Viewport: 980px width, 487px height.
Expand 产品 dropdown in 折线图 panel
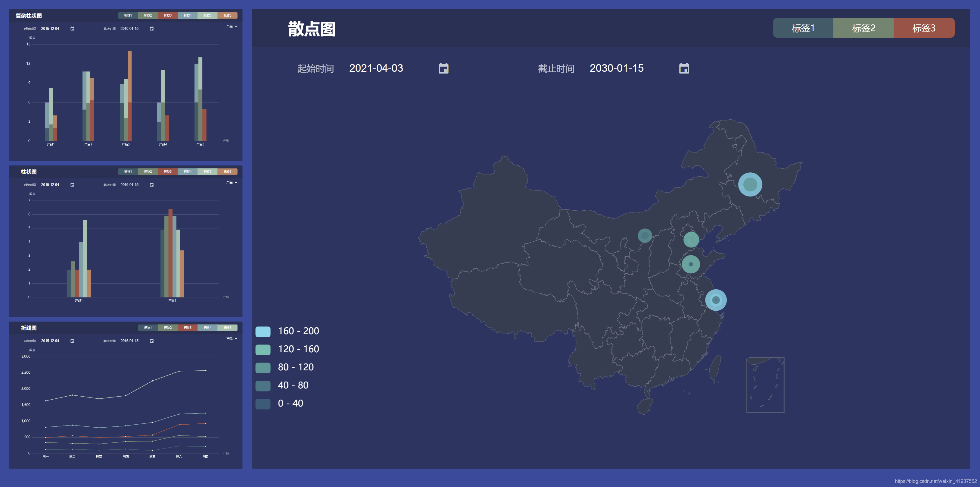232,338
